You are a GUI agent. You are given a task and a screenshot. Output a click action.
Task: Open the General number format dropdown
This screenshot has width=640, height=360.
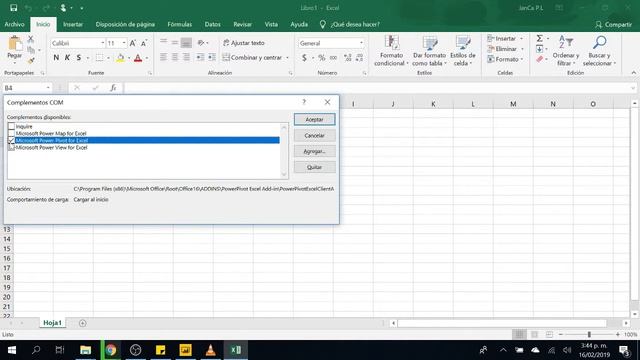click(x=361, y=43)
